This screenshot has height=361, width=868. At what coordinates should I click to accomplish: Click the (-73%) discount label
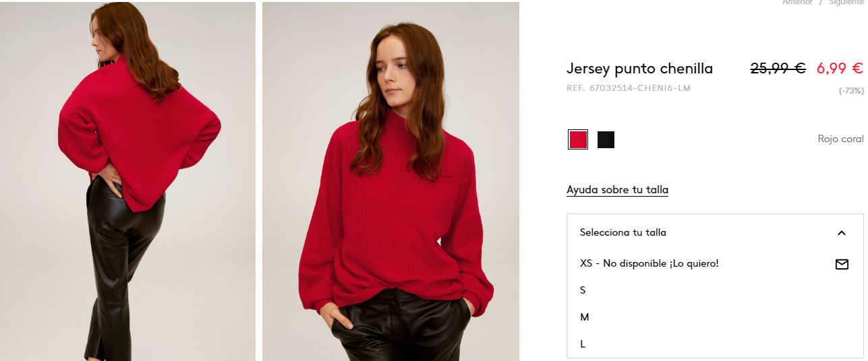[851, 90]
